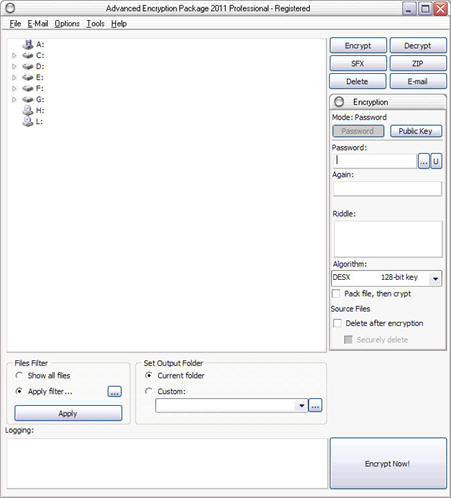The width and height of the screenshot is (451, 498).
Task: Choose Custom output folder radio button
Action: 149,391
